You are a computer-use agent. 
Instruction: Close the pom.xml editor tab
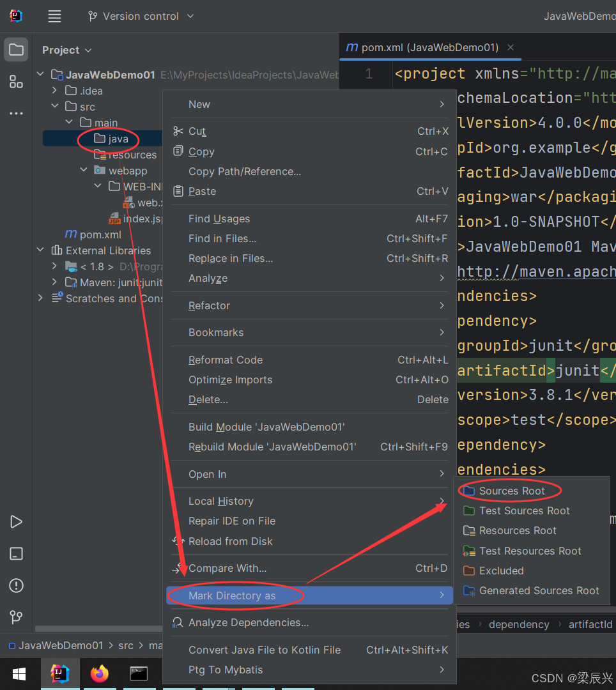coord(511,47)
